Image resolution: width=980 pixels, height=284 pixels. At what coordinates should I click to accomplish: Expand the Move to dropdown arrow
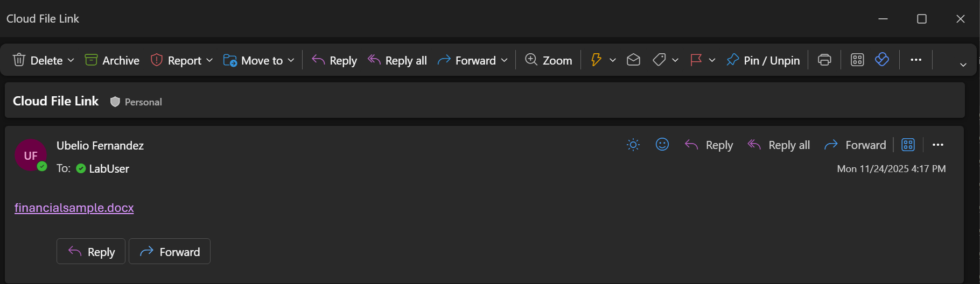coord(291,60)
